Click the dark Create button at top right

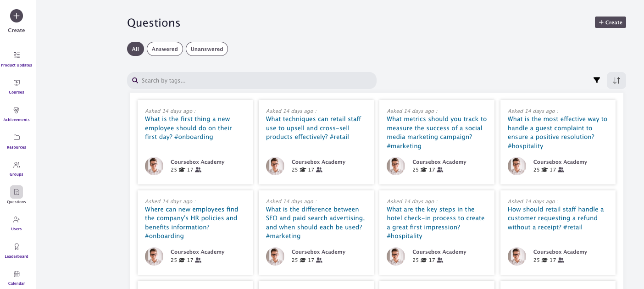pos(611,22)
